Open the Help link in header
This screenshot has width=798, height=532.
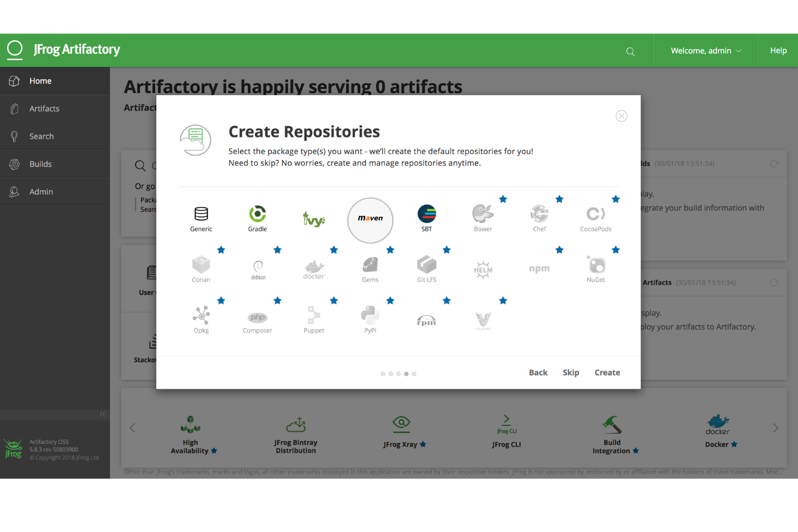[778, 51]
